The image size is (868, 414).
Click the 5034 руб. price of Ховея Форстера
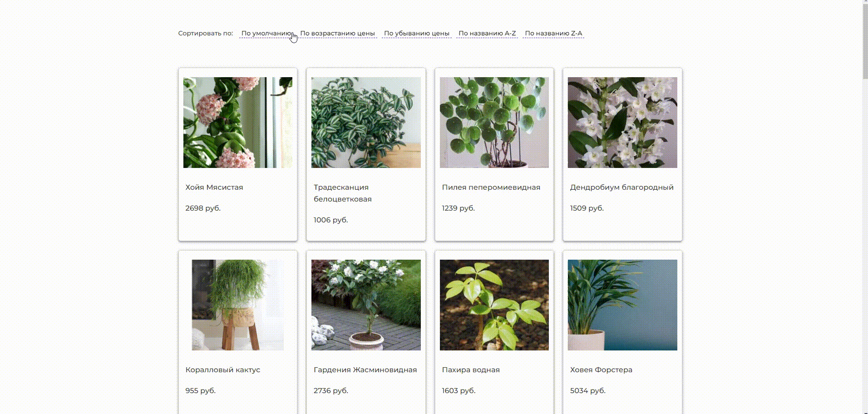[588, 390]
